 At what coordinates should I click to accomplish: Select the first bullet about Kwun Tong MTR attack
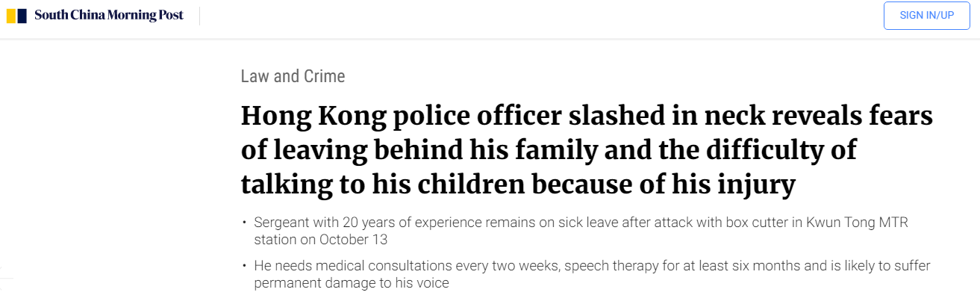[581, 232]
